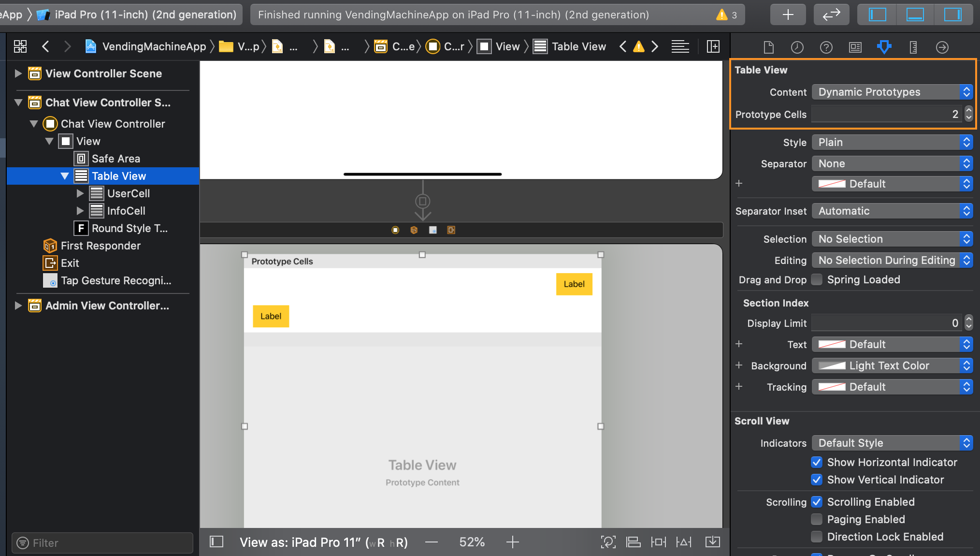This screenshot has height=556, width=980.
Task: Uncheck Show Horizontal Indicator
Action: pyautogui.click(x=817, y=462)
